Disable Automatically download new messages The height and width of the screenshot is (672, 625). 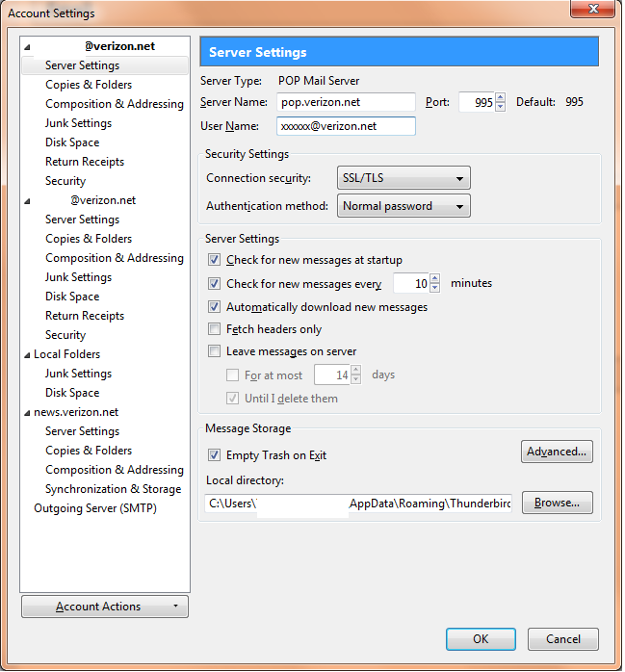(x=215, y=307)
